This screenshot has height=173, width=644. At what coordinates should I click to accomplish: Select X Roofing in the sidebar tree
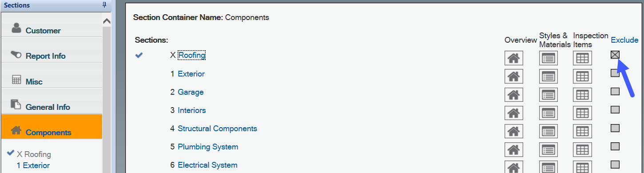pos(34,154)
